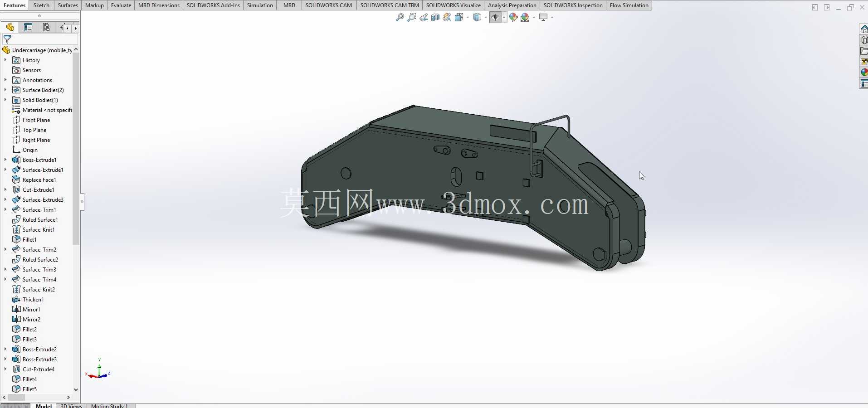Select the Zoom to Area tool

click(411, 17)
